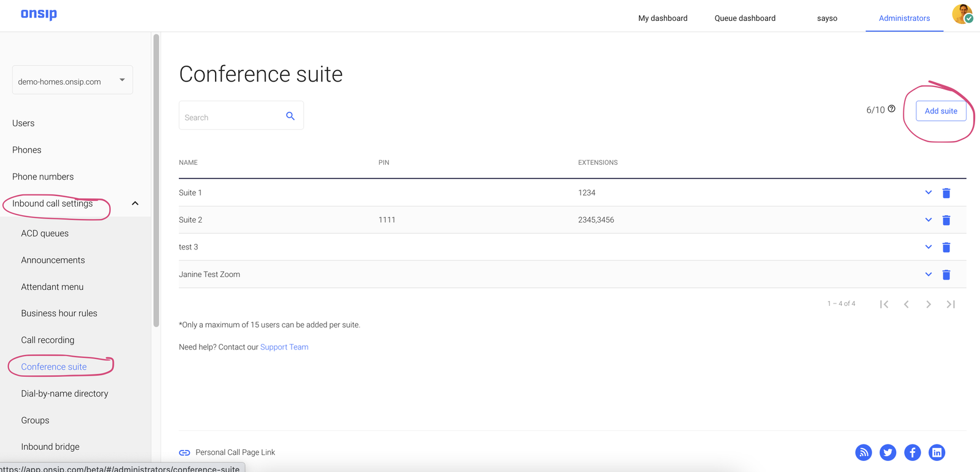
Task: Open the Facebook icon in footer
Action: [x=912, y=452]
